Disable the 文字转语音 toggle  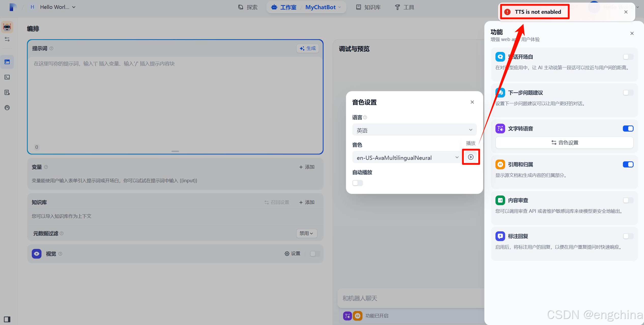click(628, 129)
